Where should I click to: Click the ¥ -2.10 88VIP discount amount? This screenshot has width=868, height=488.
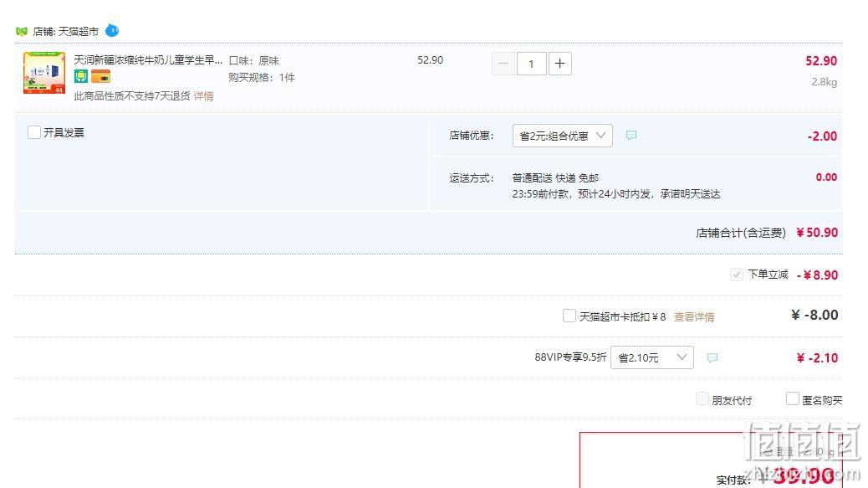817,357
